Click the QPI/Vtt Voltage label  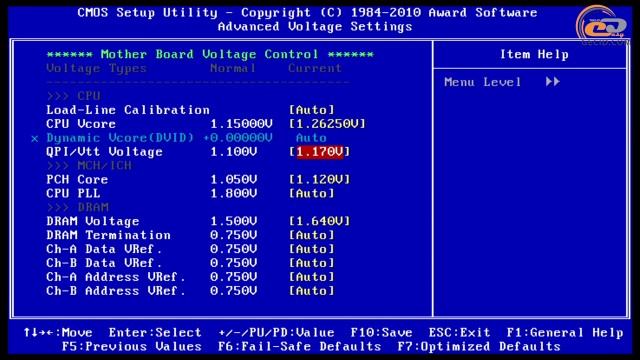point(104,151)
